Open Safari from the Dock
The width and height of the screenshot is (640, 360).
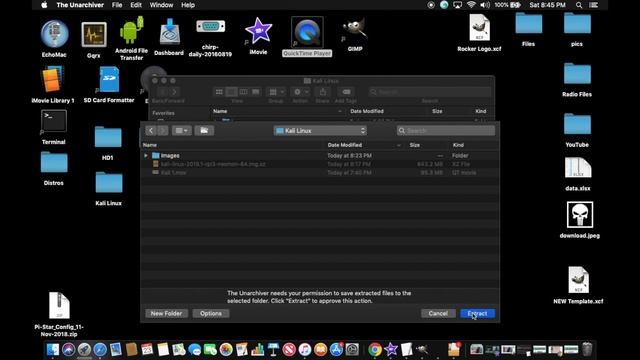point(100,349)
